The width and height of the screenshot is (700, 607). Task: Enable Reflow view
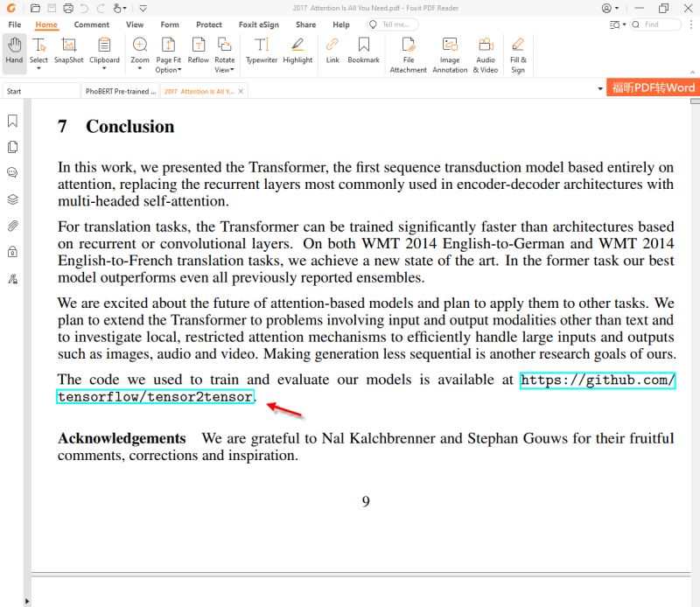[199, 51]
